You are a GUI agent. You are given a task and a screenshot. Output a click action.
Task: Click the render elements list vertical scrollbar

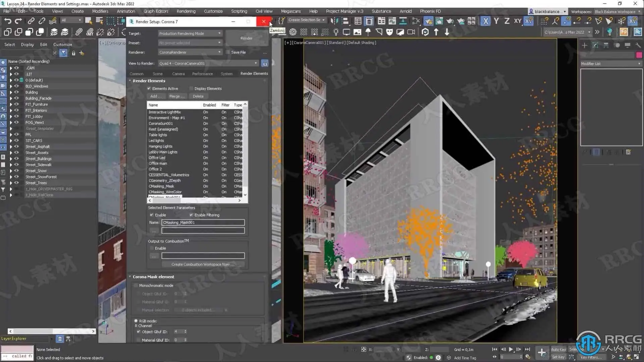click(245, 149)
